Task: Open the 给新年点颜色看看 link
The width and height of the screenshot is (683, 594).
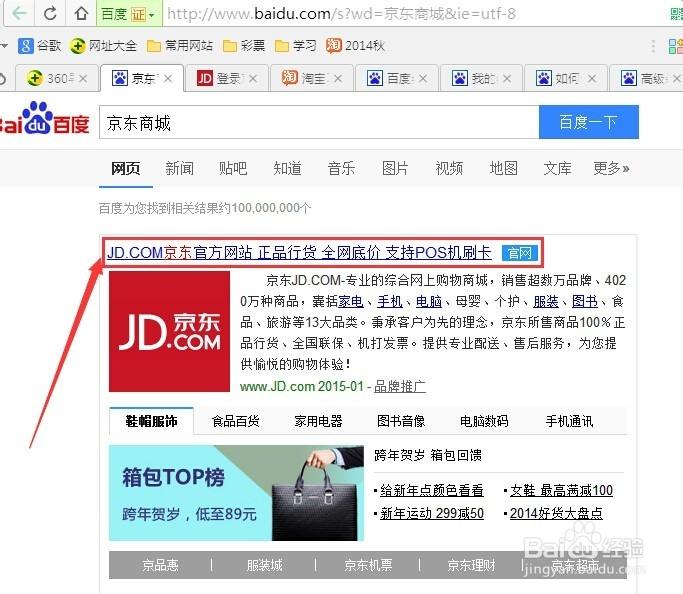Action: (432, 490)
